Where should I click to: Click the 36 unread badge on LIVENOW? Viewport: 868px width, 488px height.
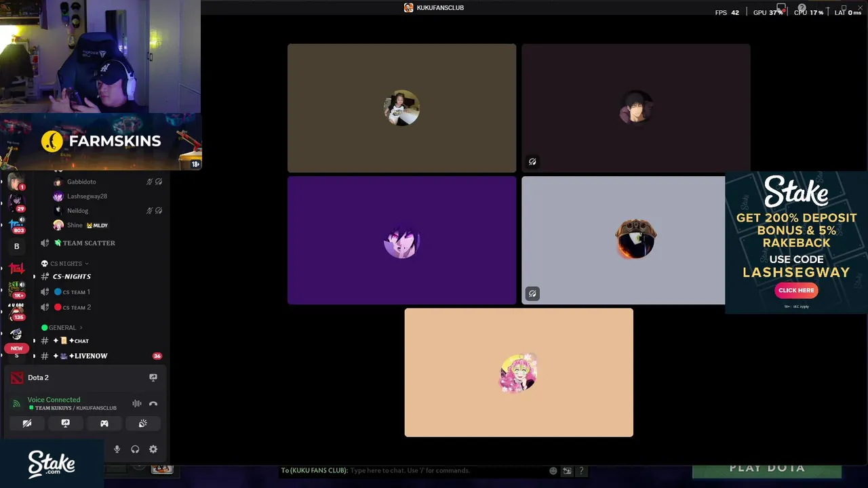tap(157, 356)
